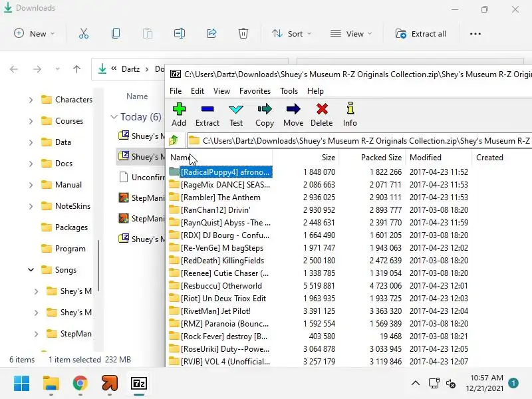The image size is (532, 399).
Task: Select the [Resbuccu] Otherworld folder
Action: coord(221,286)
